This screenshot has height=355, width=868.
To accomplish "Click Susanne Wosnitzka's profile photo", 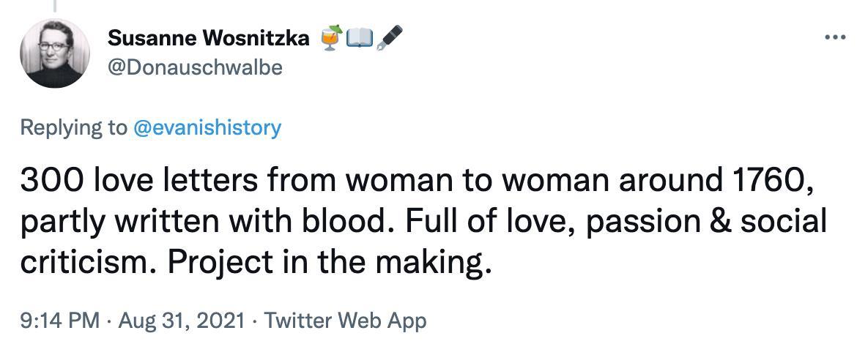I will 54,53.
